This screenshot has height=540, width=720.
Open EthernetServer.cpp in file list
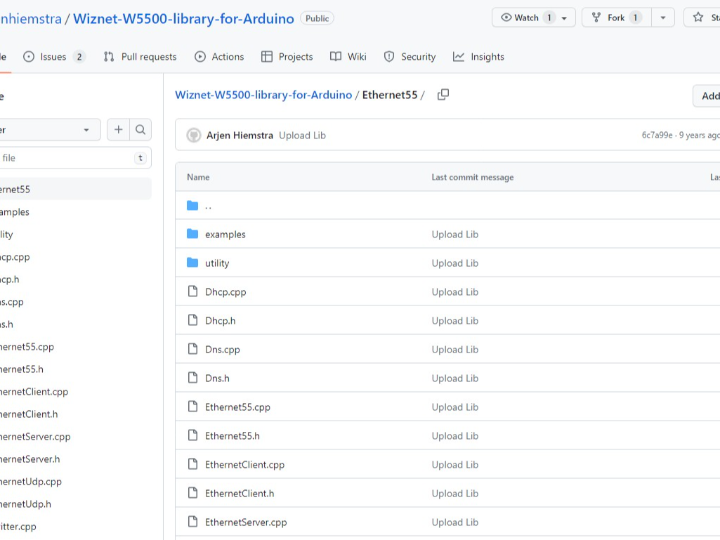pos(246,523)
